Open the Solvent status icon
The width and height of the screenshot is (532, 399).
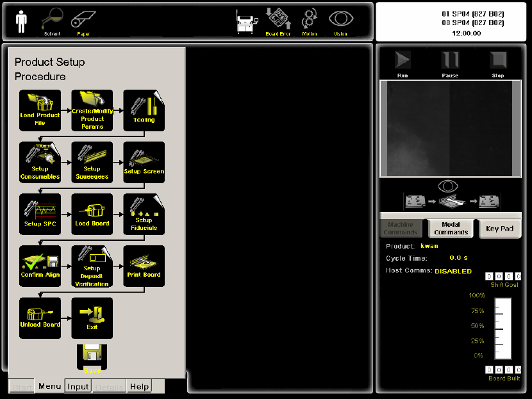[x=52, y=22]
